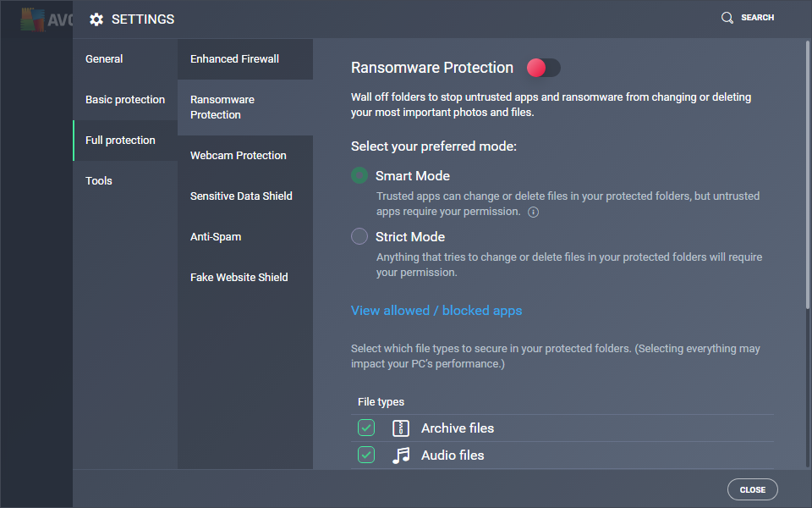Select the Smart Mode radio button
The image size is (812, 508).
click(x=359, y=176)
